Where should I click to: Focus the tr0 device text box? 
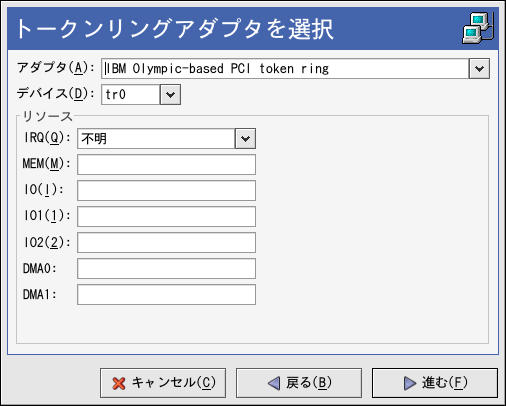coord(131,95)
